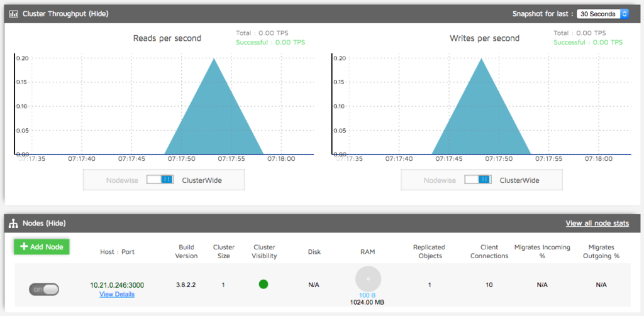Switch off node 10.21.0.246 toggle
644x316 pixels.
[x=44, y=290]
